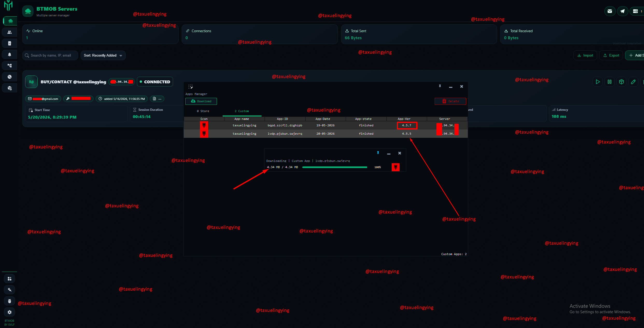The image size is (644, 328).
Task: Minimize the downloading progress window
Action: coord(389,153)
